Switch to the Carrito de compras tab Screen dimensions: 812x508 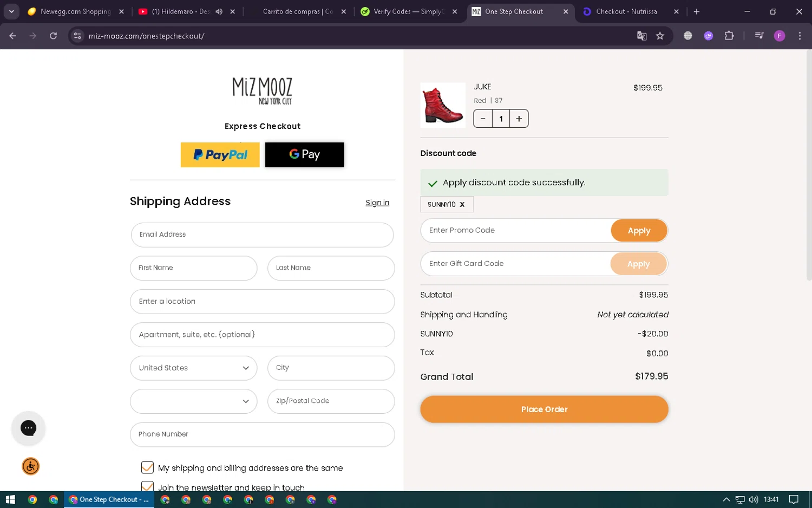click(x=297, y=11)
